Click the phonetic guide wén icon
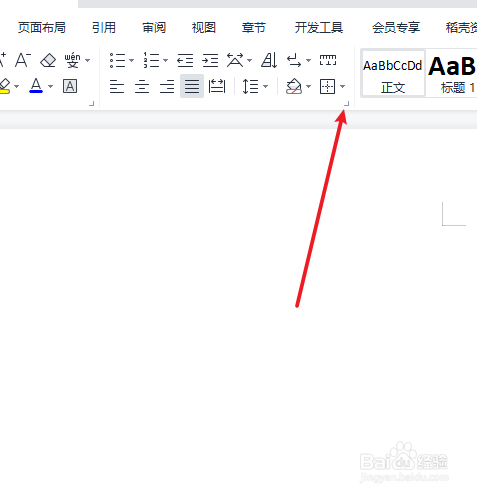This screenshot has width=477, height=495. coord(73,60)
